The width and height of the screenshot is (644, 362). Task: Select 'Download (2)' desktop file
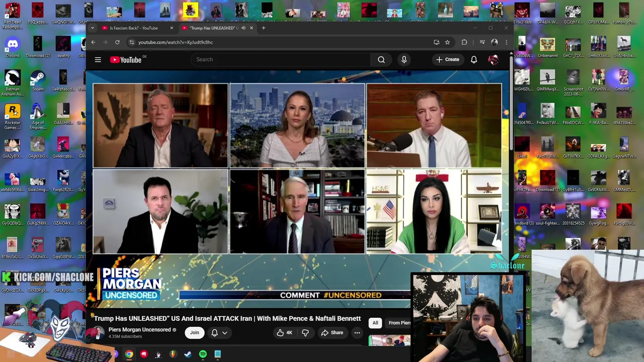pyautogui.click(x=38, y=47)
